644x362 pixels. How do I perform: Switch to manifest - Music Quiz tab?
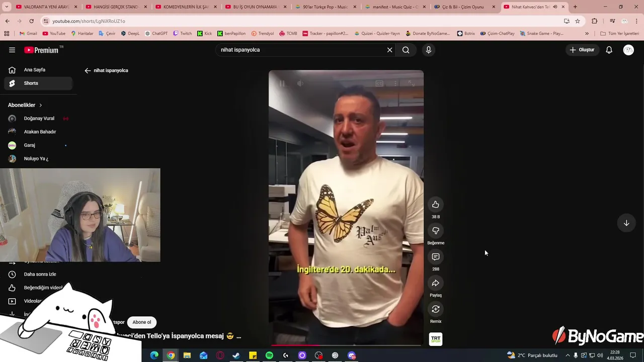pyautogui.click(x=394, y=7)
